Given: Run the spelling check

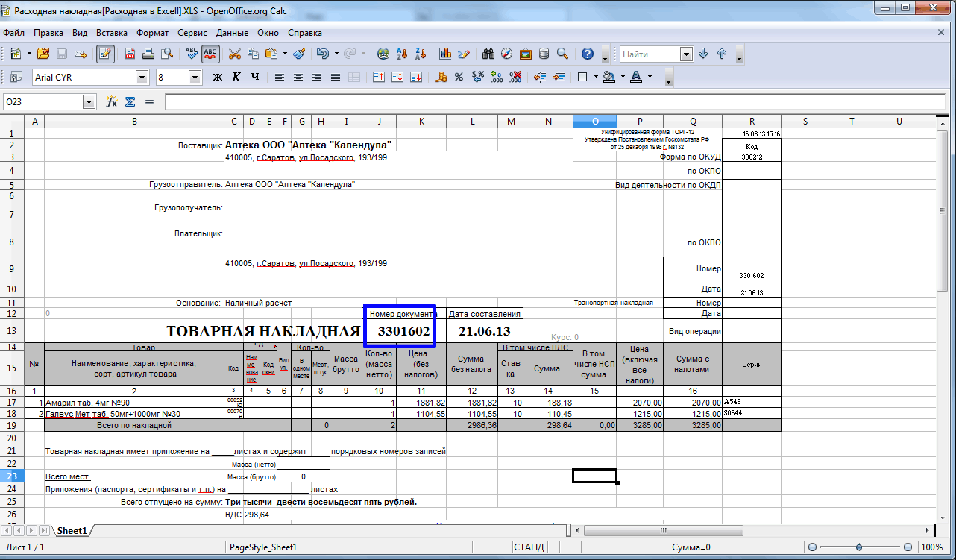Looking at the screenshot, I should pos(192,54).
